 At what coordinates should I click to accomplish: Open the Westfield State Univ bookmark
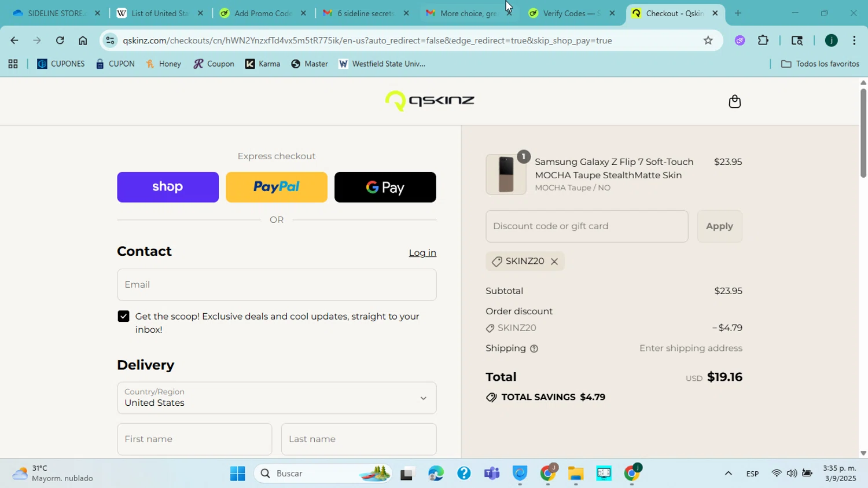click(382, 64)
